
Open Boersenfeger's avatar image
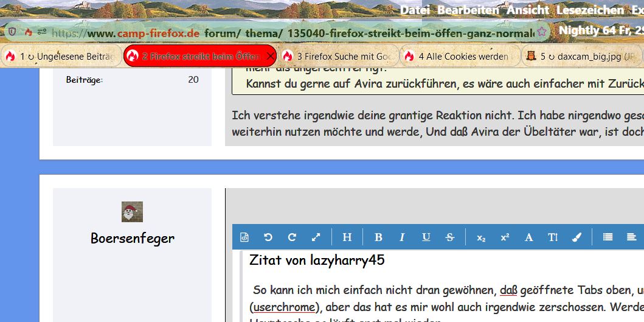point(132,212)
